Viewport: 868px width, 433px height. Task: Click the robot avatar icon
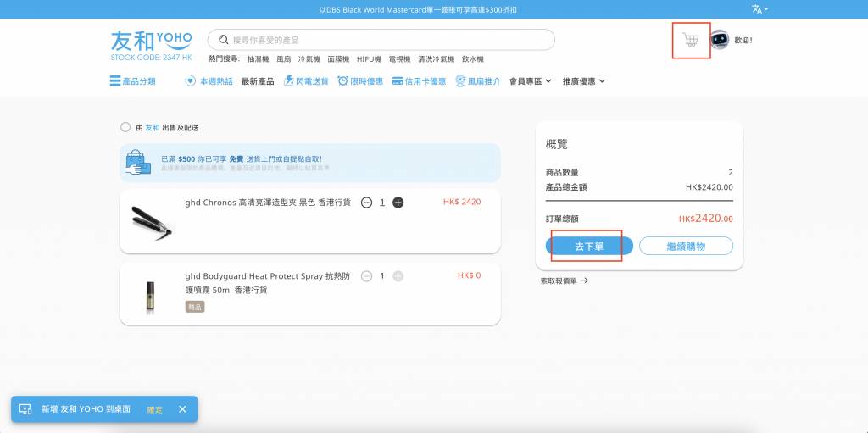(x=720, y=40)
